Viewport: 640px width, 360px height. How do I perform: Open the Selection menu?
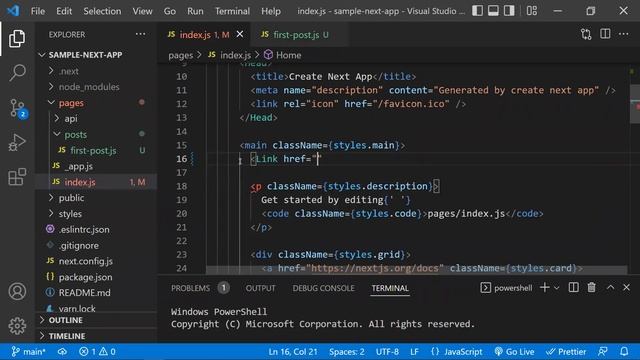coord(102,11)
